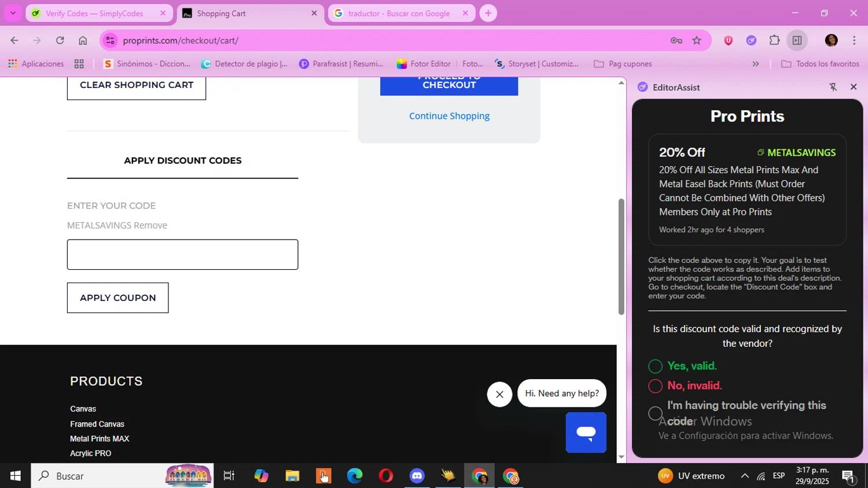The height and width of the screenshot is (488, 868).
Task: Click the taskbar Buscar search box
Action: (122, 476)
